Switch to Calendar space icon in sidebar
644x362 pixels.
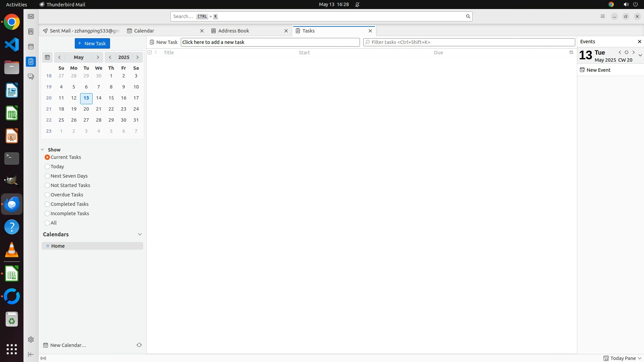point(31,47)
